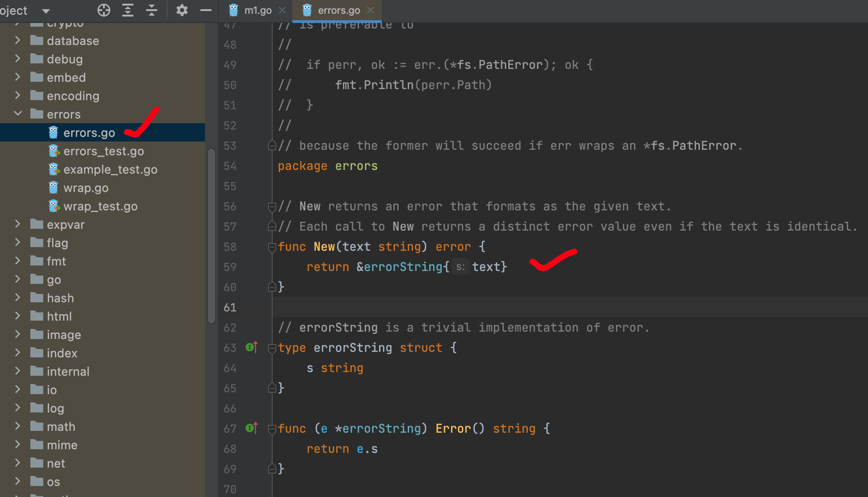Collapse the errors folder in project tree
The height and width of the screenshot is (497, 868).
pos(18,114)
